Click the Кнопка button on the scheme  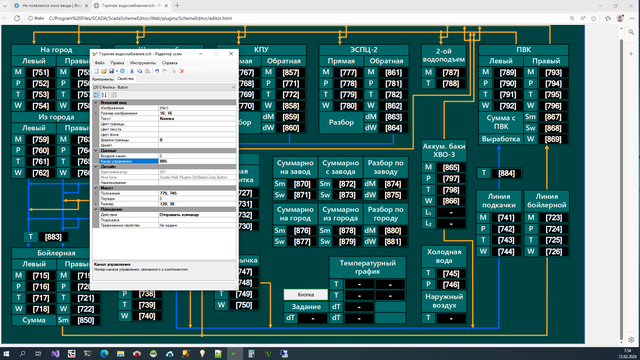(306, 294)
